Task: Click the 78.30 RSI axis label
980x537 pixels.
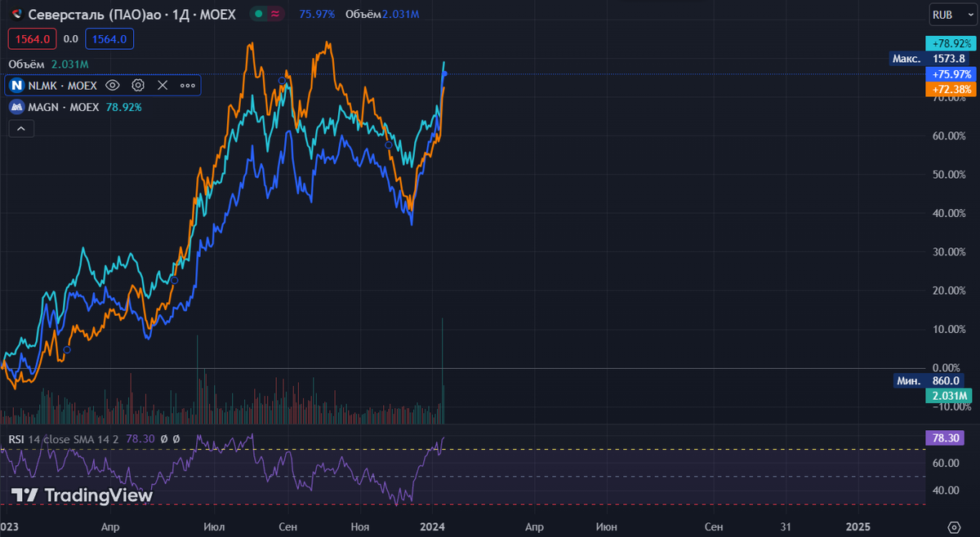Action: click(945, 439)
